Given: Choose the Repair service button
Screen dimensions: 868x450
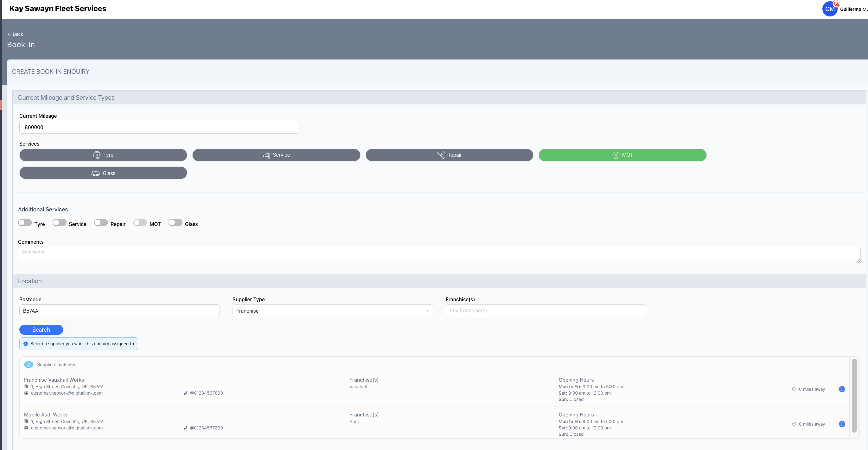Looking at the screenshot, I should coord(449,155).
